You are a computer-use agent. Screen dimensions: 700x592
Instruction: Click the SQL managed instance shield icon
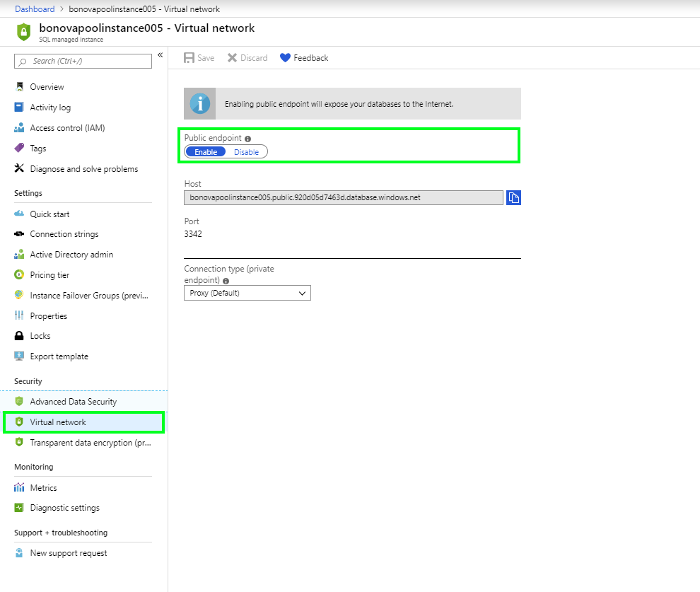click(23, 32)
